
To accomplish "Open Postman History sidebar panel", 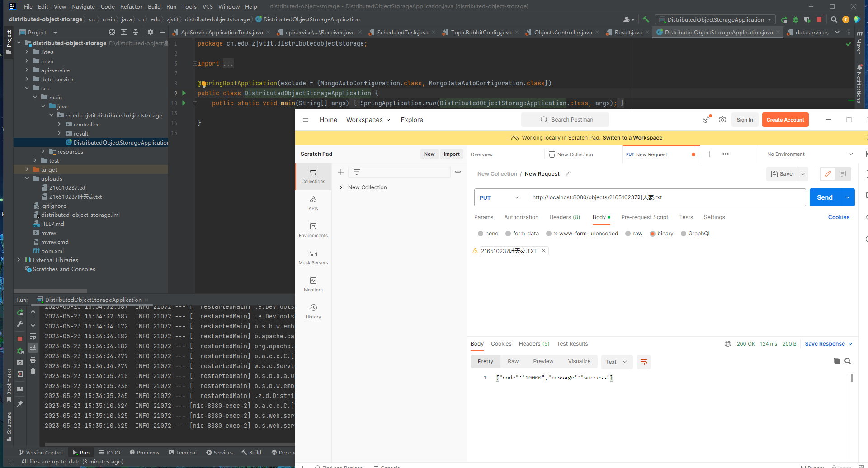I will click(x=313, y=311).
